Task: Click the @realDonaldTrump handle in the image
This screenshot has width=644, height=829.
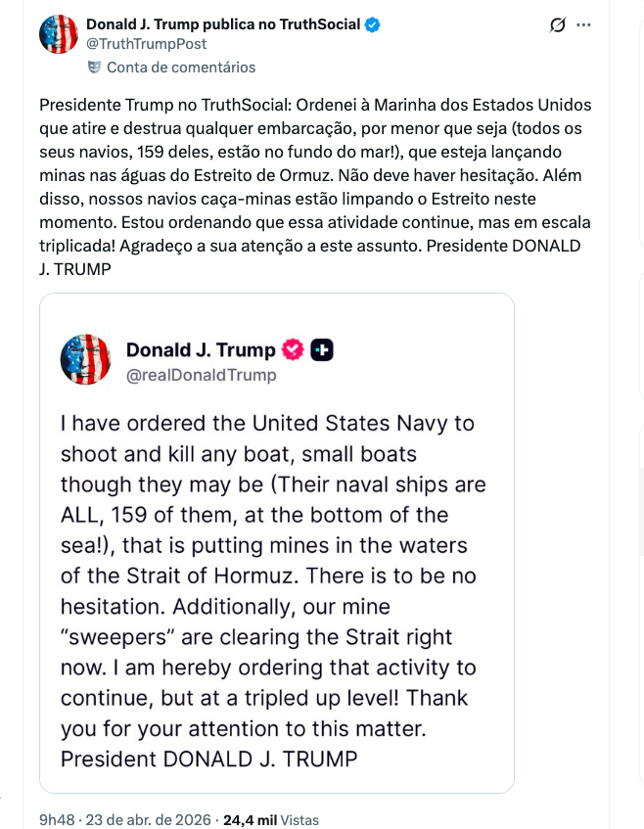Action: (201, 375)
